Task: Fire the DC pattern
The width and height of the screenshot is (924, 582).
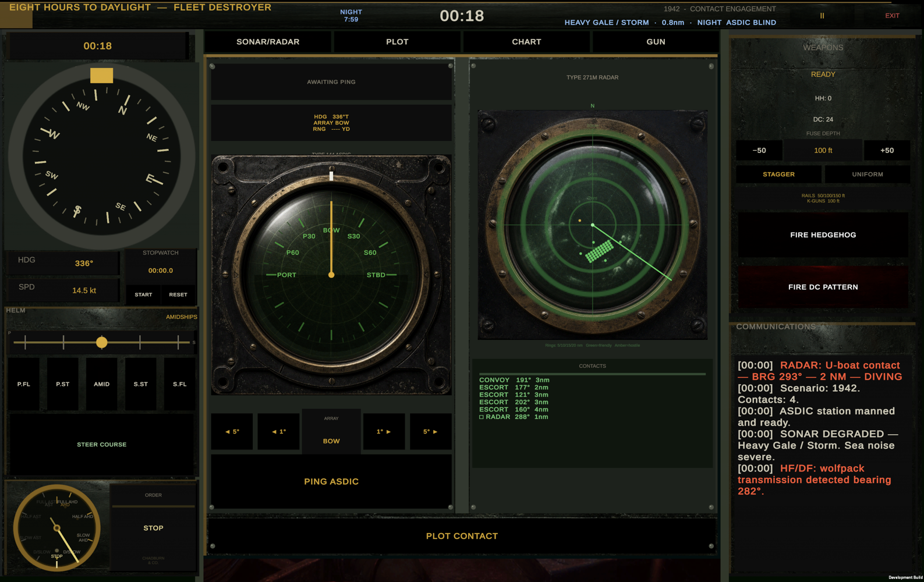Action: point(823,287)
